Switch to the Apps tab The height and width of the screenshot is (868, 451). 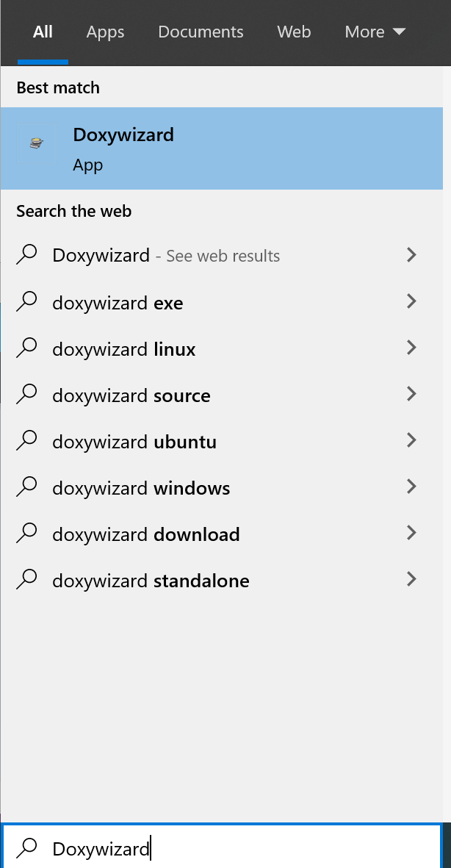click(105, 32)
